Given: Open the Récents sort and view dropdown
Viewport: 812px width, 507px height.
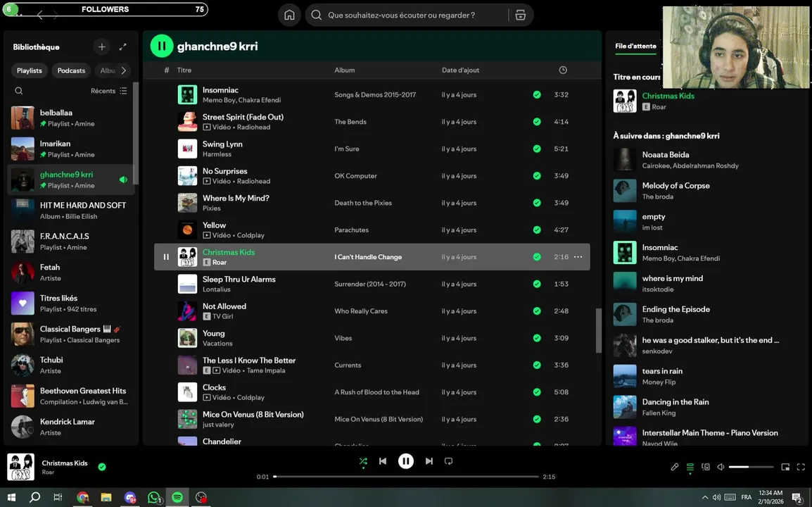Looking at the screenshot, I should [109, 91].
